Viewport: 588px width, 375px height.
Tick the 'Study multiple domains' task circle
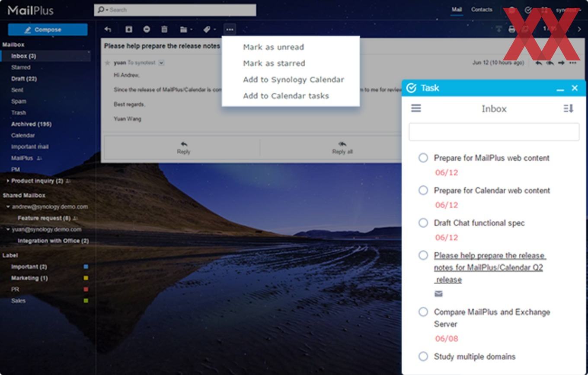click(423, 356)
